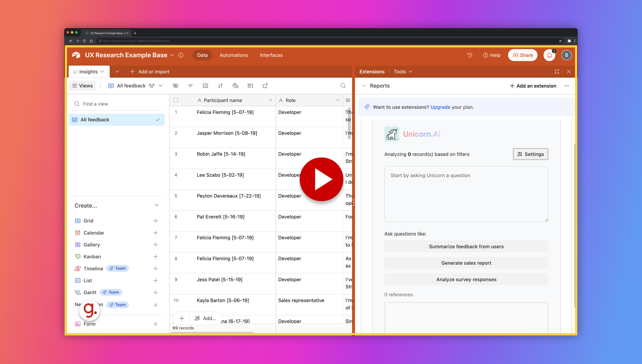Focus the Unicorn question text area
This screenshot has height=364, width=642.
point(466,194)
